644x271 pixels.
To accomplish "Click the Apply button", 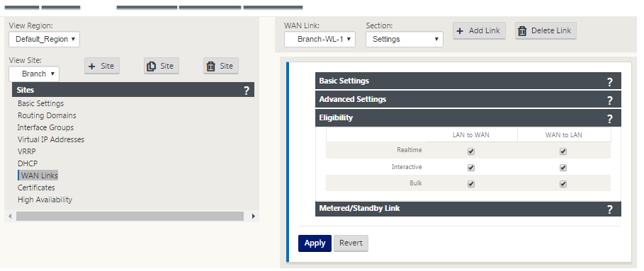I will pyautogui.click(x=315, y=243).
